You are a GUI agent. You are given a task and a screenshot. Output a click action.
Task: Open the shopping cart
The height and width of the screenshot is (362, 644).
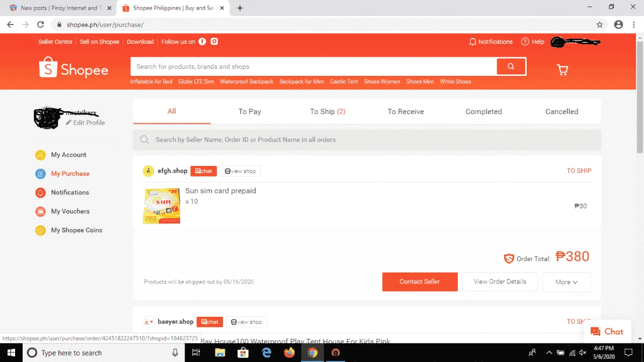tap(562, 70)
